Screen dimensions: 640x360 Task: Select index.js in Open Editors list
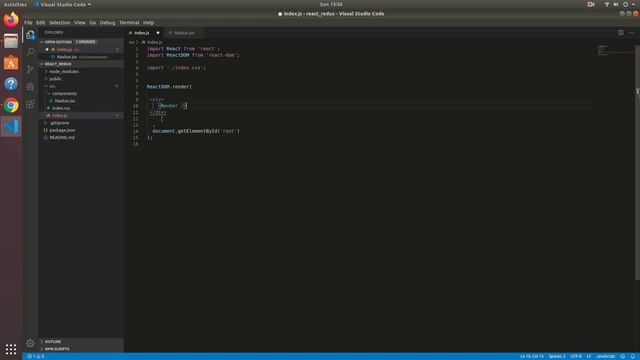81,49
